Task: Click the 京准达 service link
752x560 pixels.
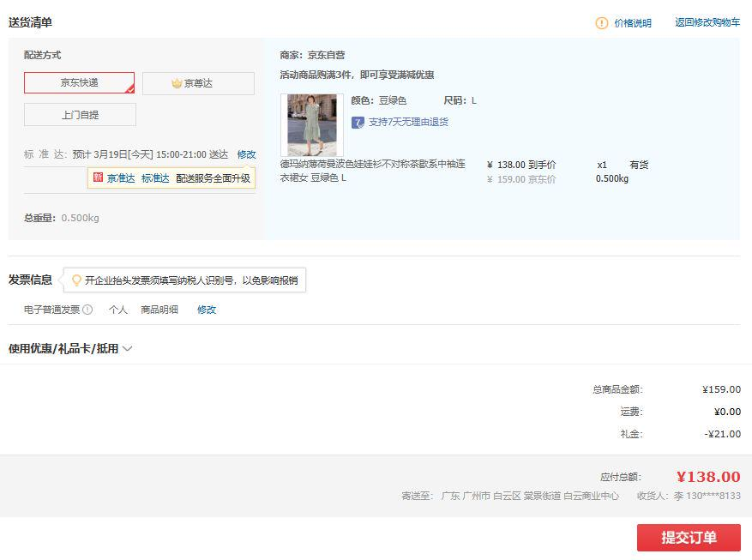Action: tap(121, 178)
